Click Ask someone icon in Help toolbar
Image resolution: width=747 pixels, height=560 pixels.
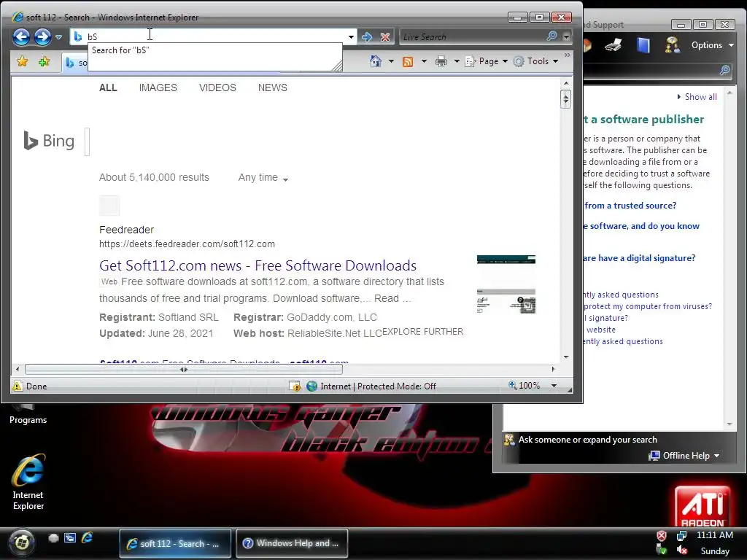(672, 45)
